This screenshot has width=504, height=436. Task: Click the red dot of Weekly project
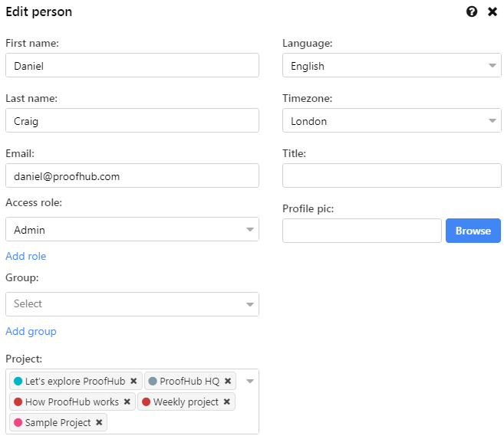(x=147, y=402)
